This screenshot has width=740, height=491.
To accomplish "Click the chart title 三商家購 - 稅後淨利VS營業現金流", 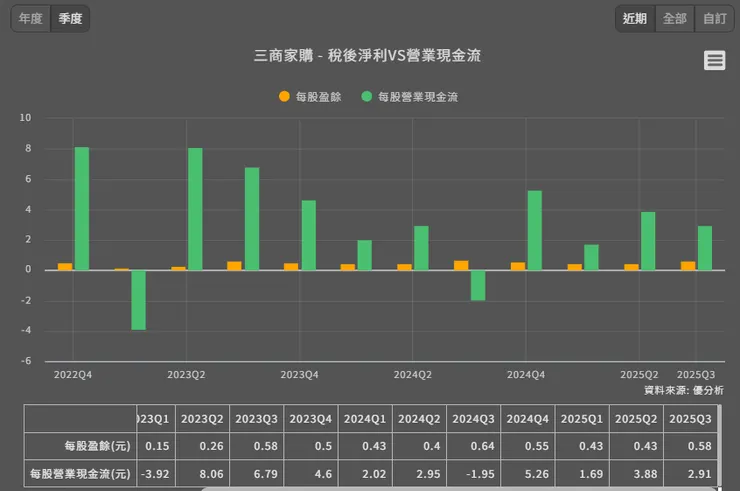I will [x=367, y=56].
